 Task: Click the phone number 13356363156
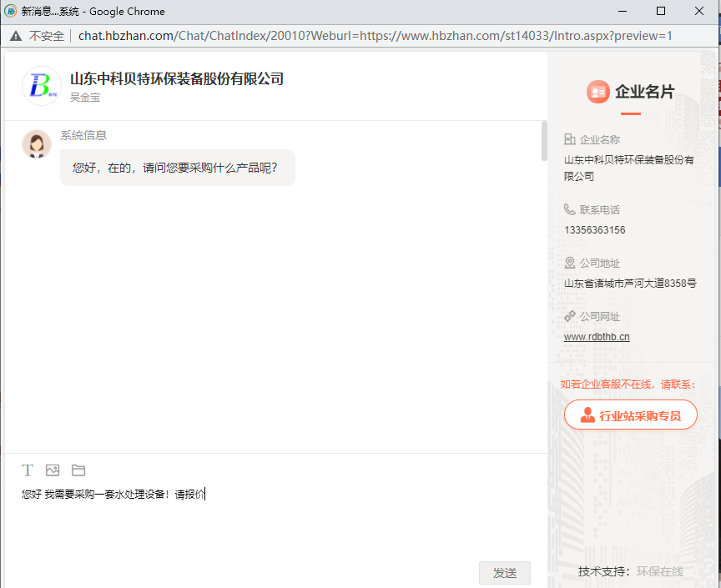(595, 230)
